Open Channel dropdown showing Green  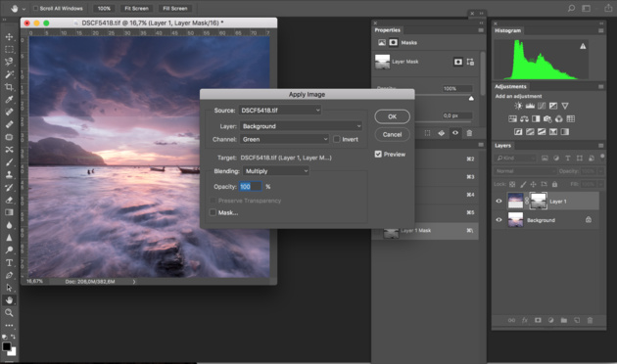coord(284,139)
